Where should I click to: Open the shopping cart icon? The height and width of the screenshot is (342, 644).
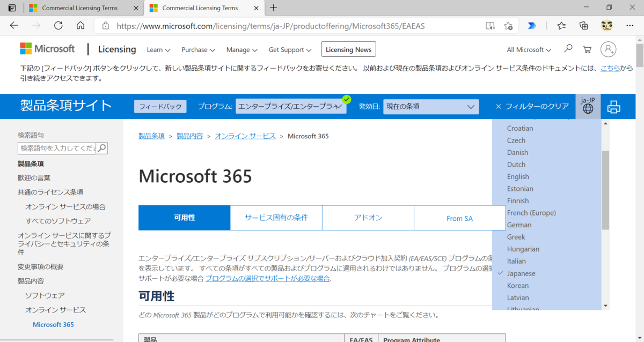pos(587,49)
